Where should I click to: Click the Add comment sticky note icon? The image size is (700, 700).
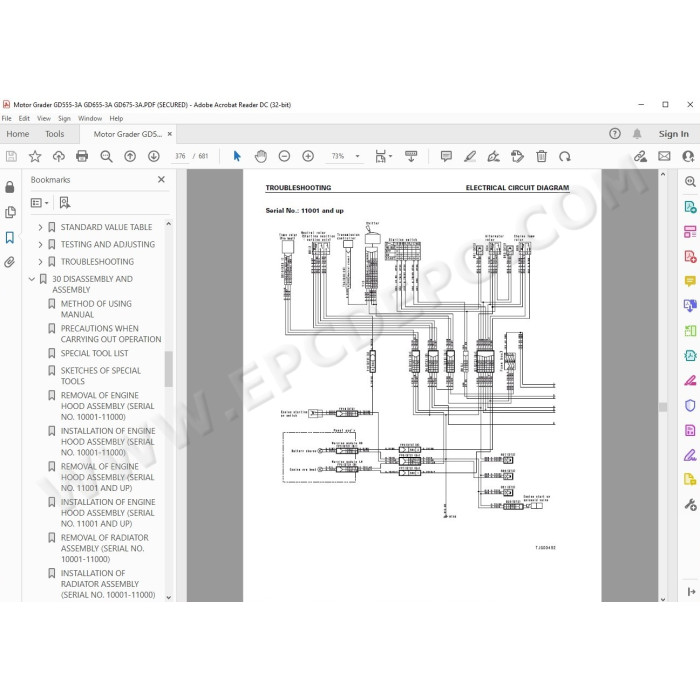pyautogui.click(x=446, y=156)
